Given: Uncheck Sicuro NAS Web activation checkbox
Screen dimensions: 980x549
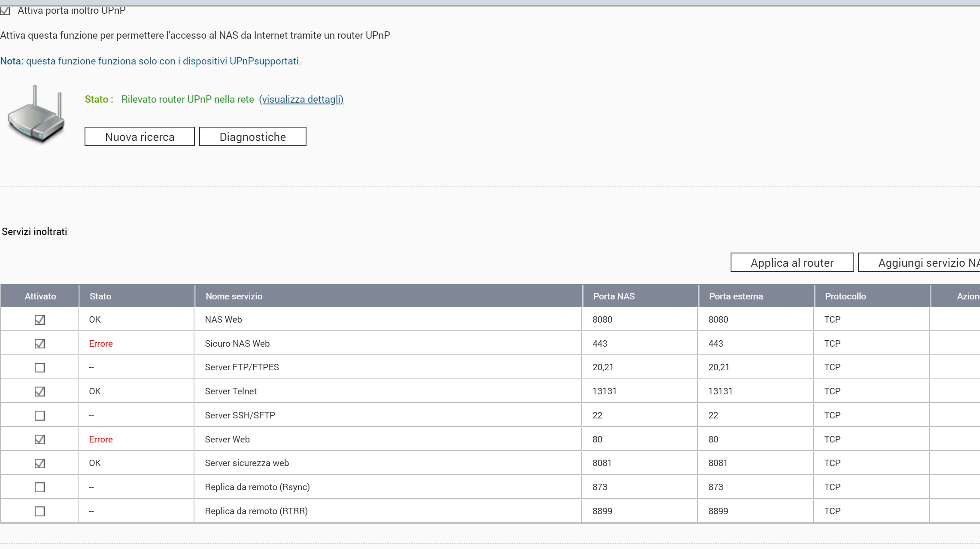Looking at the screenshot, I should 39,344.
